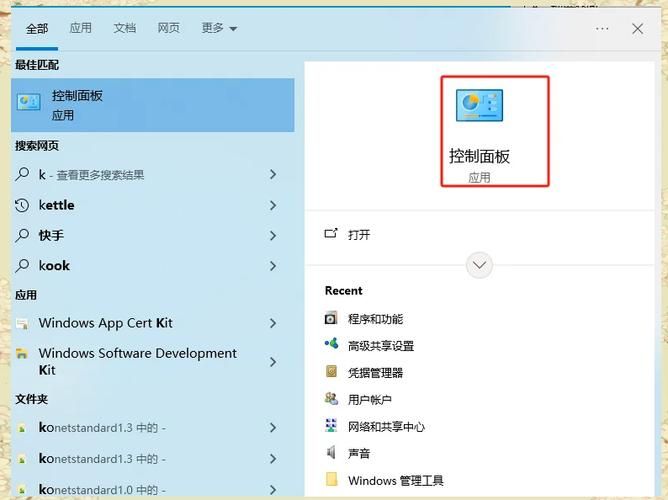Image resolution: width=668 pixels, height=500 pixels.
Task: Click the Windows 管理工具 folder icon
Action: (331, 480)
